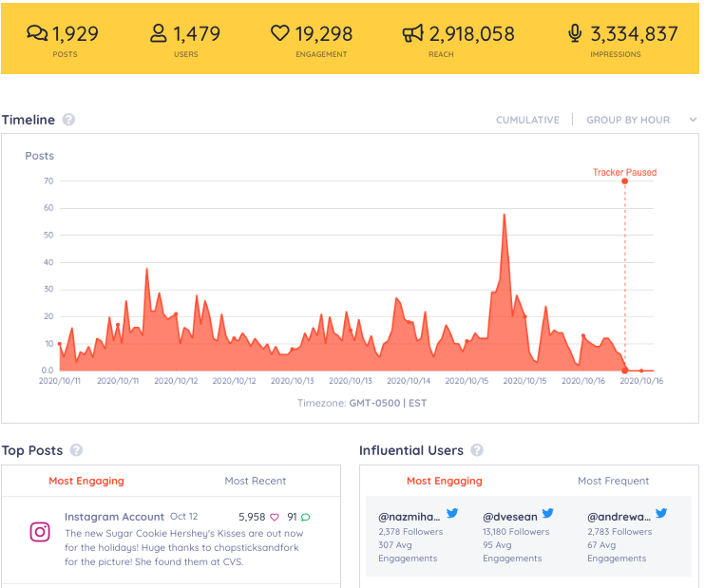Click the Tracker Paused marker dot
The image size is (705, 588).
point(624,181)
